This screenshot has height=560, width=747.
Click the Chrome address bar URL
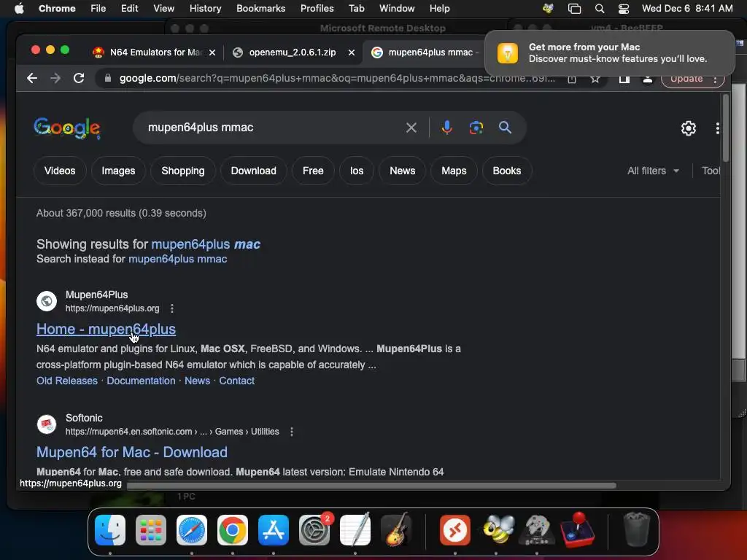click(x=336, y=79)
